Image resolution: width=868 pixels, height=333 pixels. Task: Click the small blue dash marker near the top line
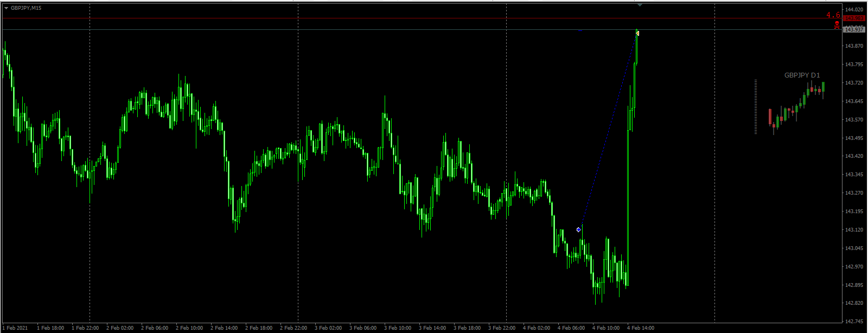pos(580,30)
